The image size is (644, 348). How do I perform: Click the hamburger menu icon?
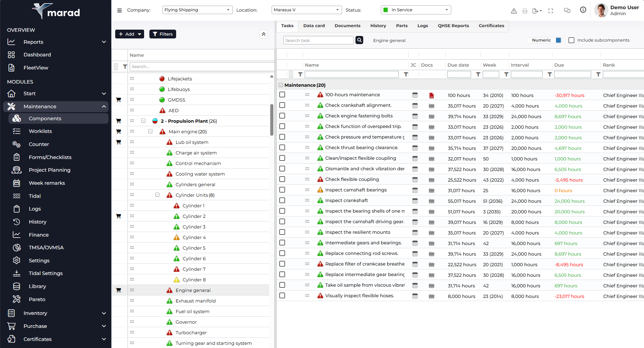(119, 10)
